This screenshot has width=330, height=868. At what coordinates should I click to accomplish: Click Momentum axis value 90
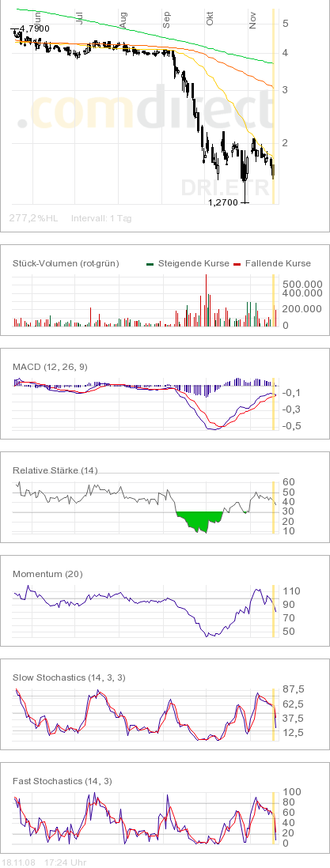pos(288,604)
